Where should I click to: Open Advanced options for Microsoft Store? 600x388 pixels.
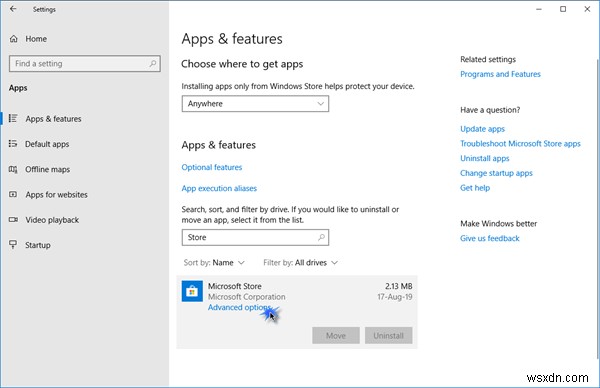[x=240, y=307]
